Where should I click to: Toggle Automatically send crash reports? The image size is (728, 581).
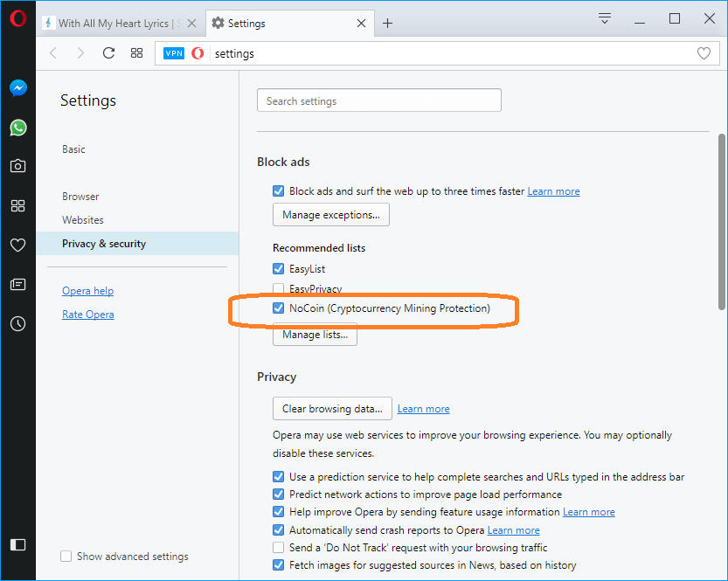click(279, 530)
